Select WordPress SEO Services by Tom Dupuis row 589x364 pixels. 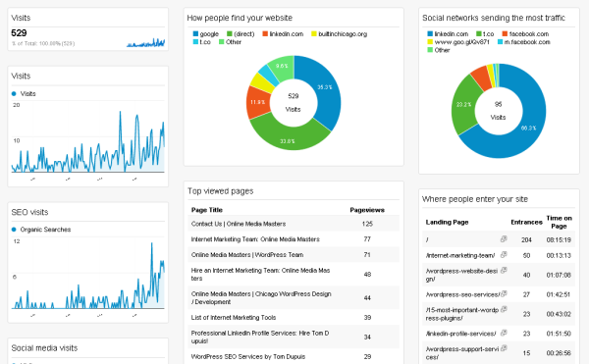[x=294, y=356]
